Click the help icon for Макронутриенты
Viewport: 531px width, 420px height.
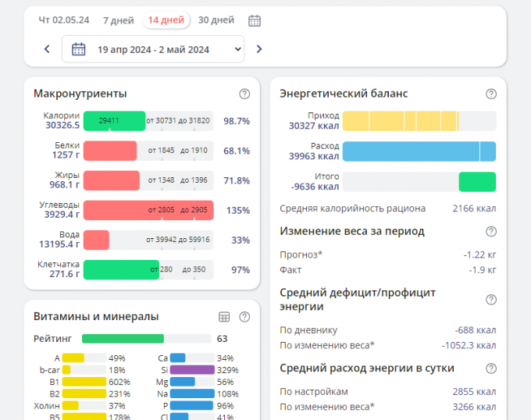pos(244,94)
